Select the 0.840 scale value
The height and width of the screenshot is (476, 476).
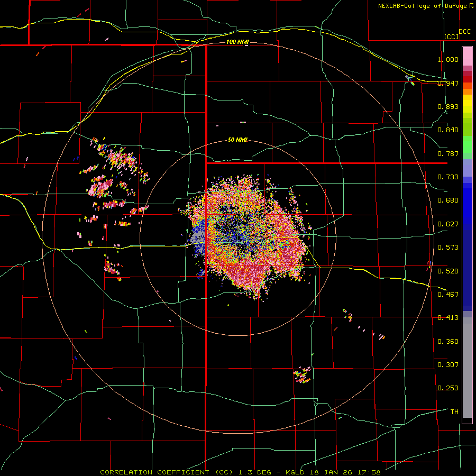[x=448, y=130]
